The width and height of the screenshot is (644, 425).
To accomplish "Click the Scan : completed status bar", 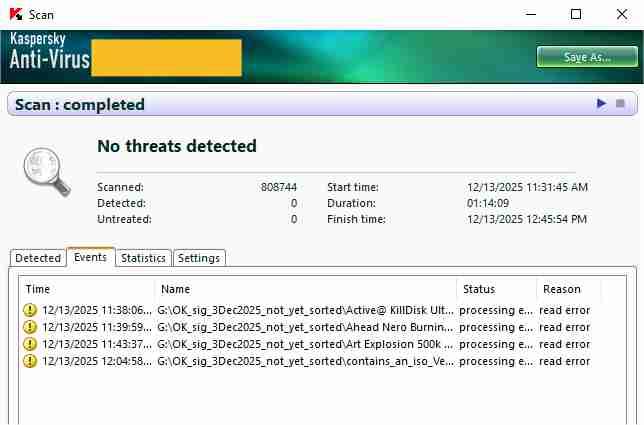I will coord(322,104).
